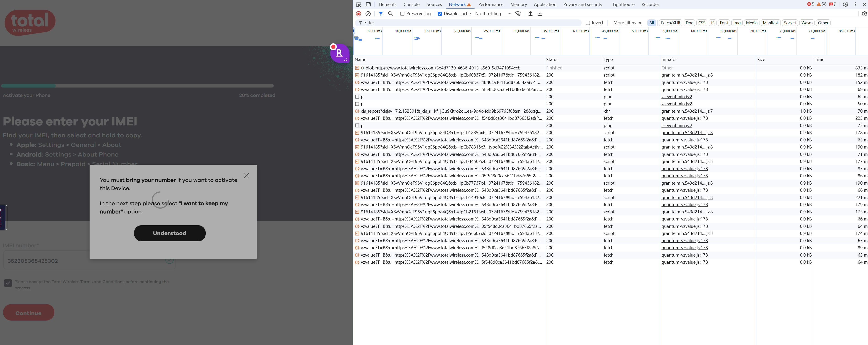Toggle device toolbar icon
This screenshot has height=345, width=868.
point(368,4)
